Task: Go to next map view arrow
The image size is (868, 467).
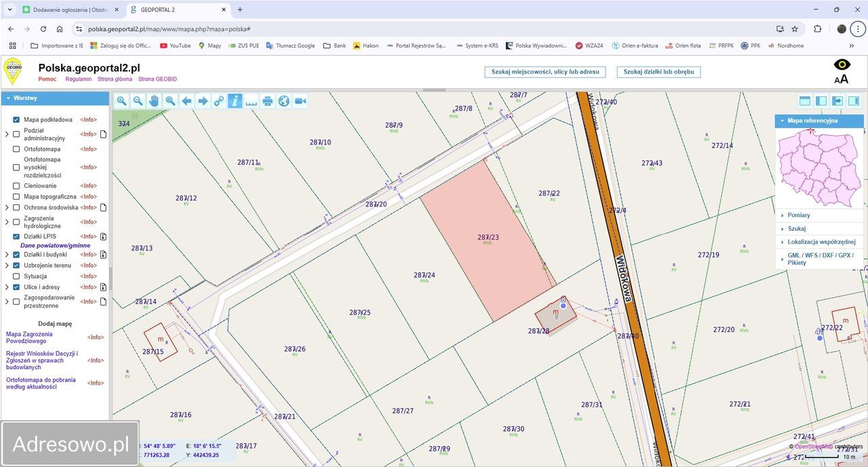Action: point(203,101)
